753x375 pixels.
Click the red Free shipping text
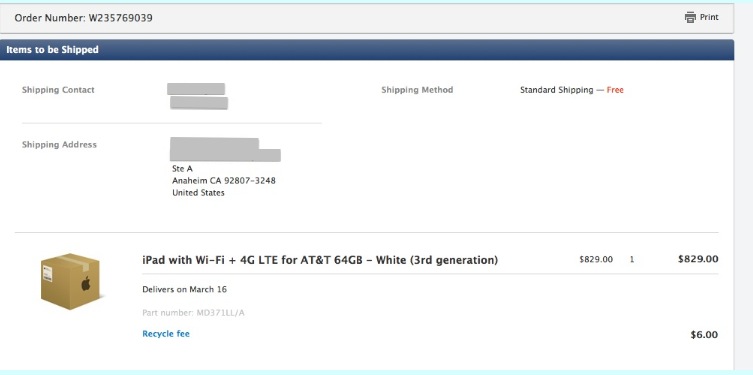615,90
